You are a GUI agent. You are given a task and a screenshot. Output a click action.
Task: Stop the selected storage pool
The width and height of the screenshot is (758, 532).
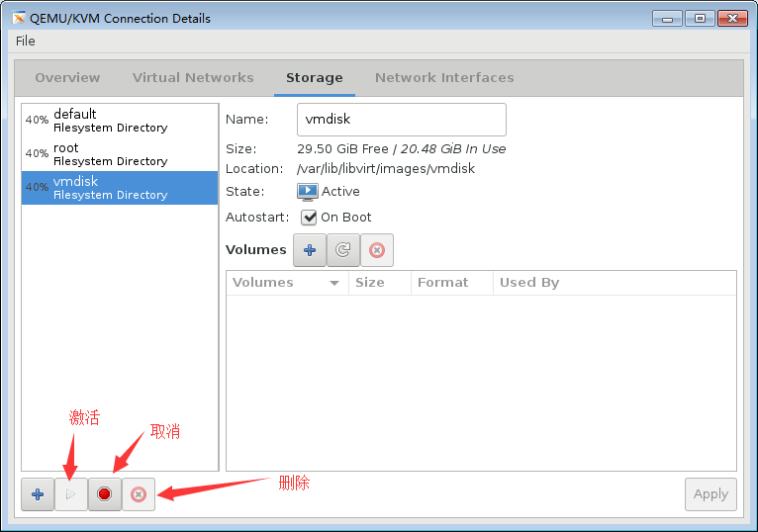pos(105,494)
